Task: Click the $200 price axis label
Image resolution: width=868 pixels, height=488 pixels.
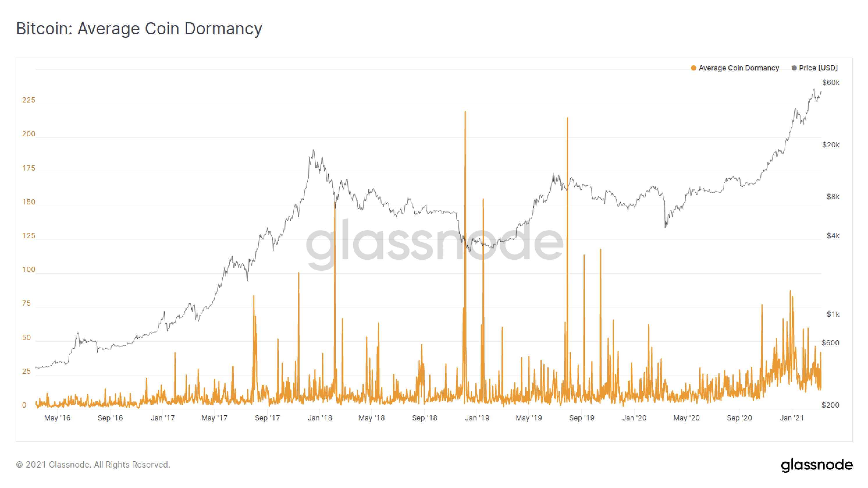Action: pos(830,405)
